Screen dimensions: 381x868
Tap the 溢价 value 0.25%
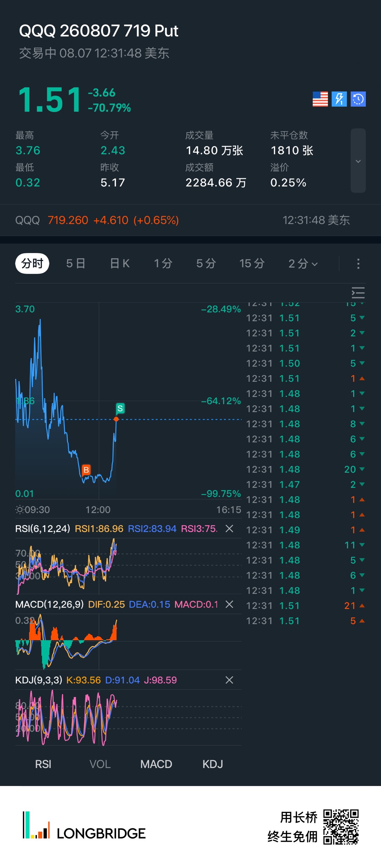pyautogui.click(x=288, y=183)
